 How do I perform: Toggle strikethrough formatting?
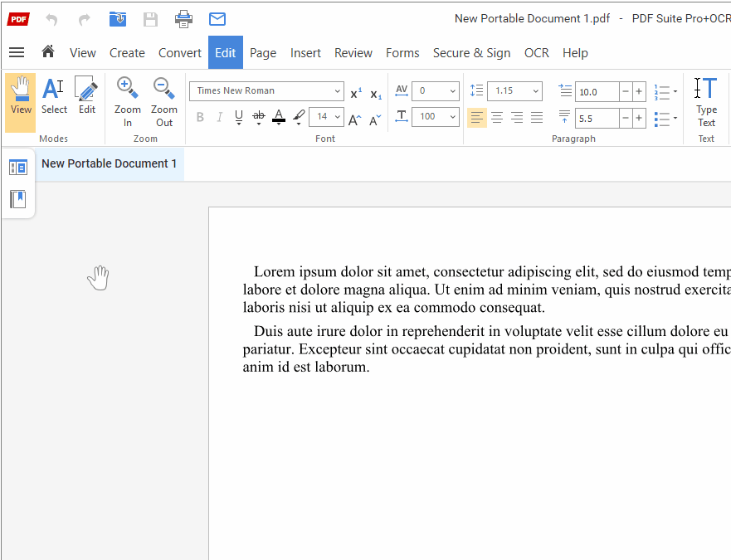click(259, 115)
